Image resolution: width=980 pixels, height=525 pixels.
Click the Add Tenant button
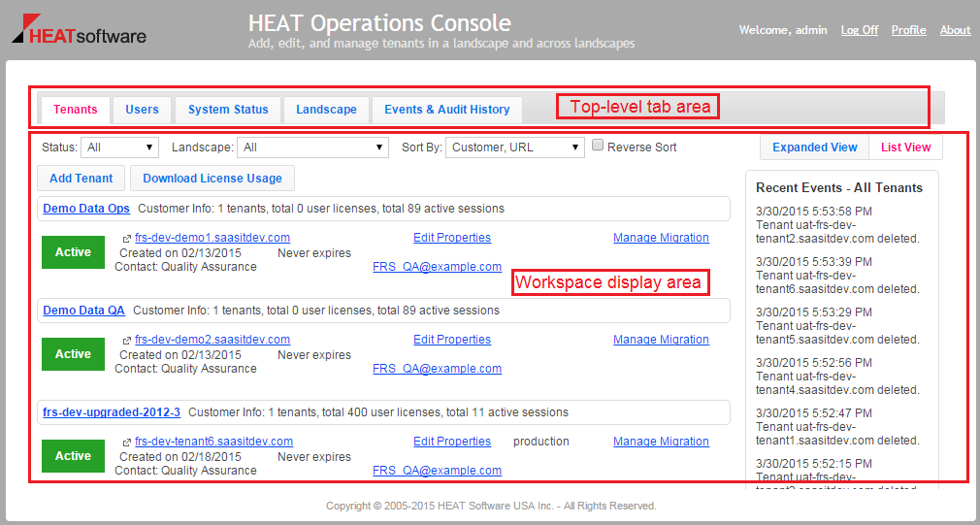(x=82, y=179)
